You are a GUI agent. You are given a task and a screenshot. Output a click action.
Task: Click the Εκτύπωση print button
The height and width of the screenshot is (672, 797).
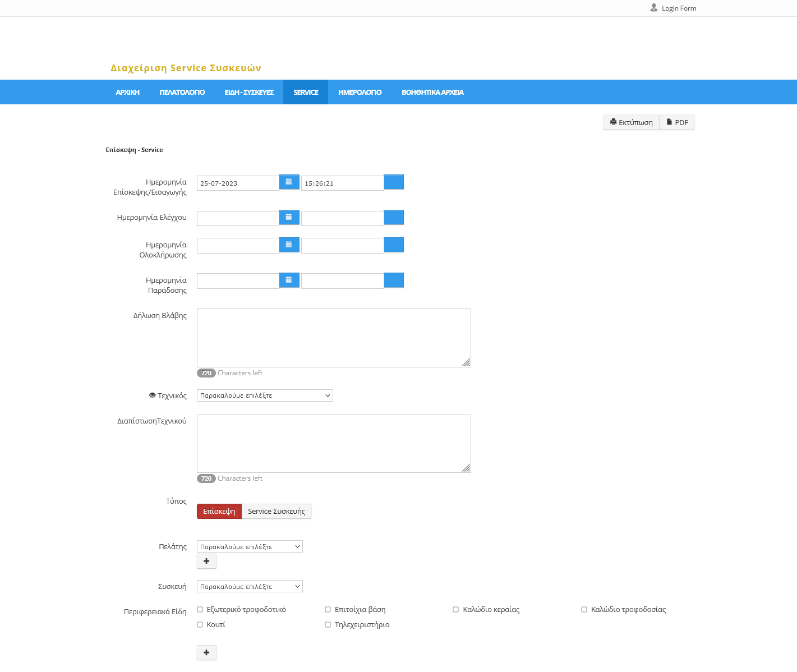click(x=632, y=123)
